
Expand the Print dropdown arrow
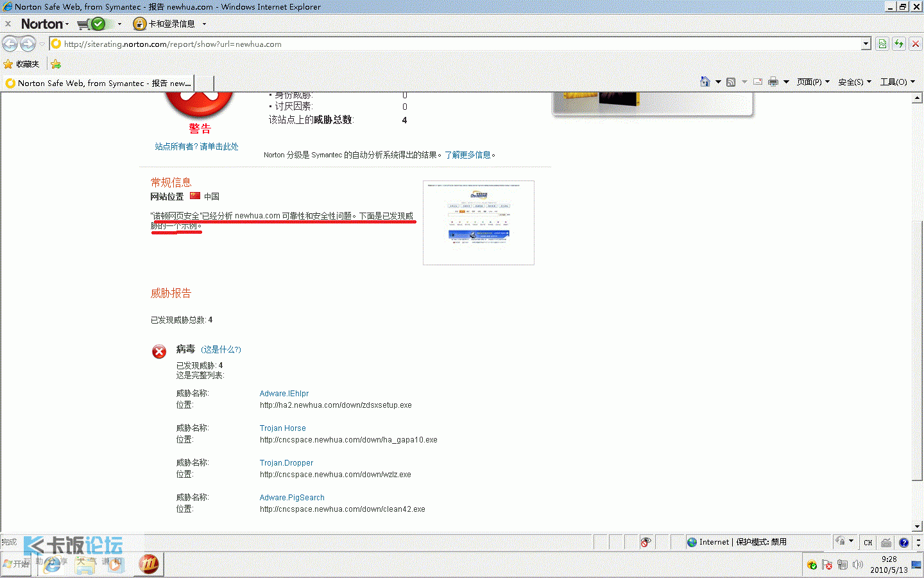click(786, 82)
